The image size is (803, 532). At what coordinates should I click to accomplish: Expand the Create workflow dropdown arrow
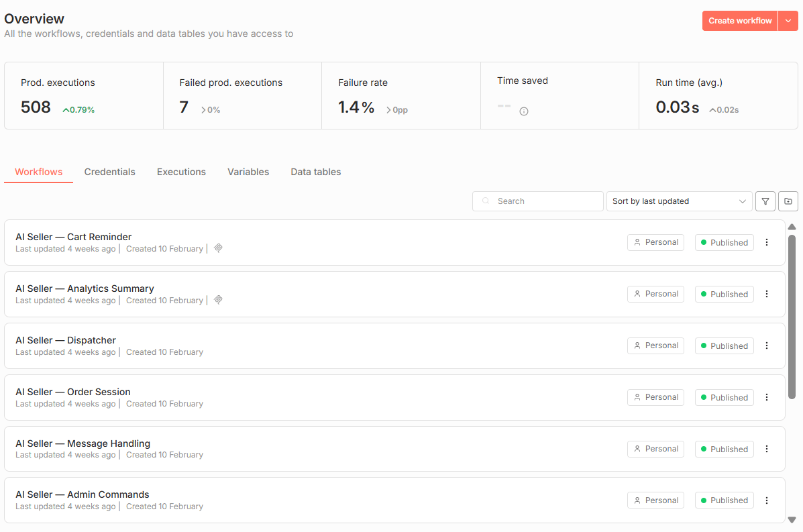tap(788, 21)
